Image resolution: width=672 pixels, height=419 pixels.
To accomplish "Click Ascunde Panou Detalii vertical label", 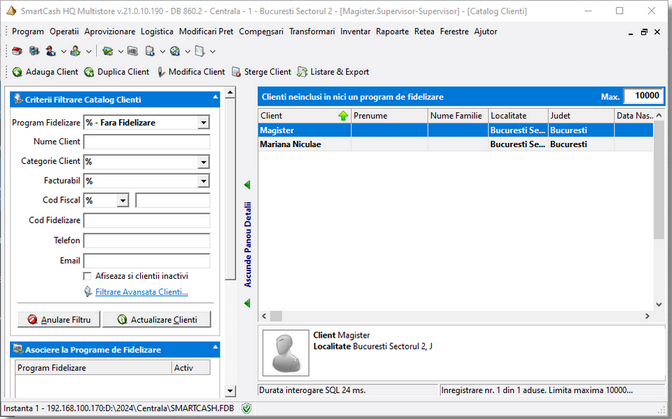I will pos(248,244).
